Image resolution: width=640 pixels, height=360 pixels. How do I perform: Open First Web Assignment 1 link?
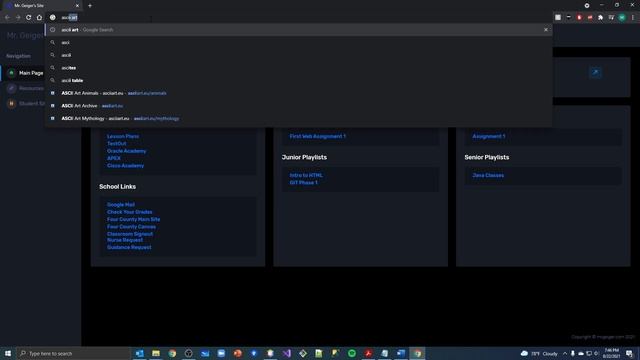click(318, 136)
